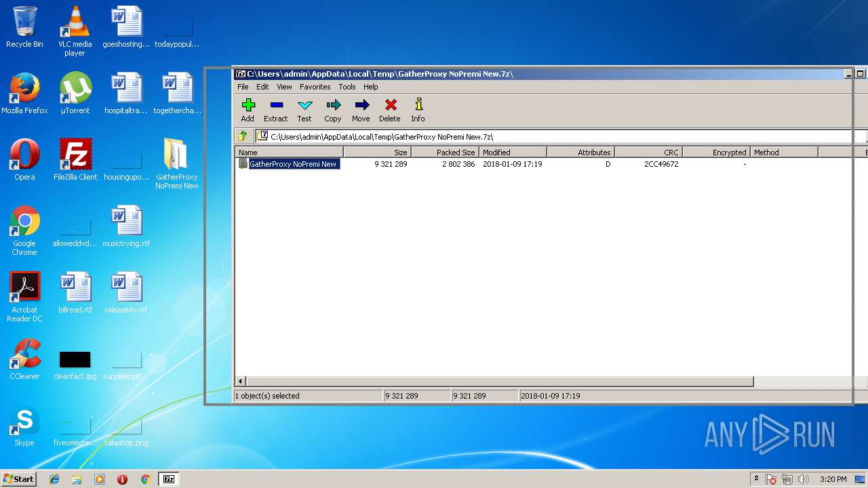868x488 pixels.
Task: Open µTorrent desktop shortcut
Action: pyautogui.click(x=75, y=94)
